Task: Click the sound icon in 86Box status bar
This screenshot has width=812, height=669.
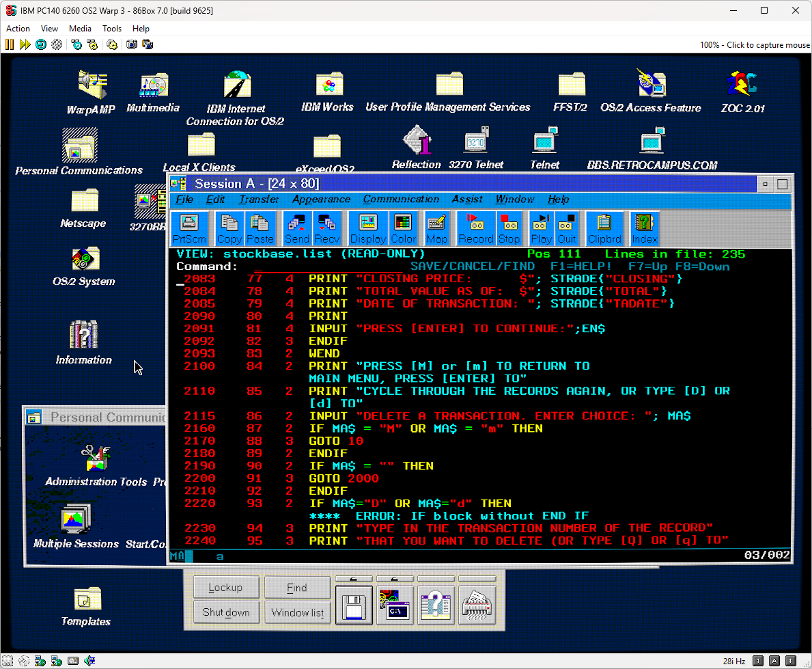Action: click(x=90, y=661)
